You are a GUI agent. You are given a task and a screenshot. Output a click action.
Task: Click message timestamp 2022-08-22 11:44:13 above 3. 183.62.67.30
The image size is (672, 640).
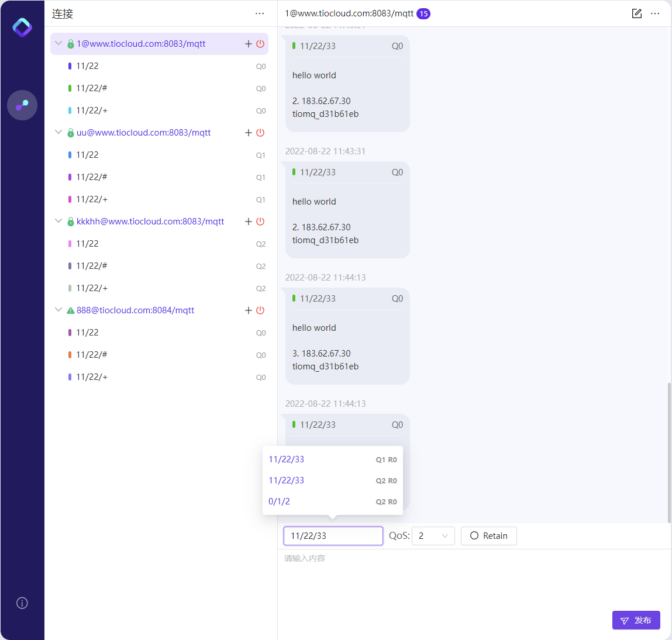click(325, 278)
